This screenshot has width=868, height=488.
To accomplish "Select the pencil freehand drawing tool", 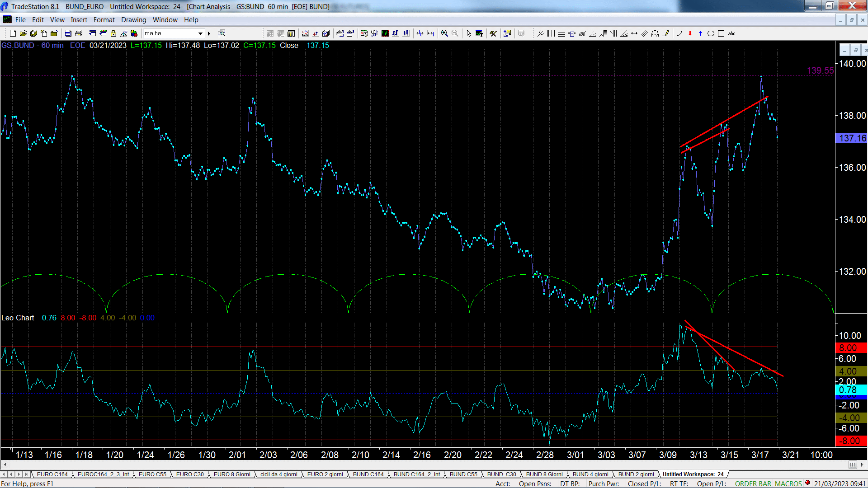I will pos(665,33).
